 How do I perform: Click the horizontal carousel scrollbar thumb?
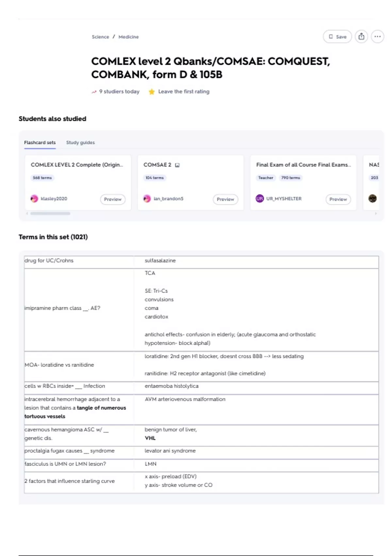pos(50,214)
